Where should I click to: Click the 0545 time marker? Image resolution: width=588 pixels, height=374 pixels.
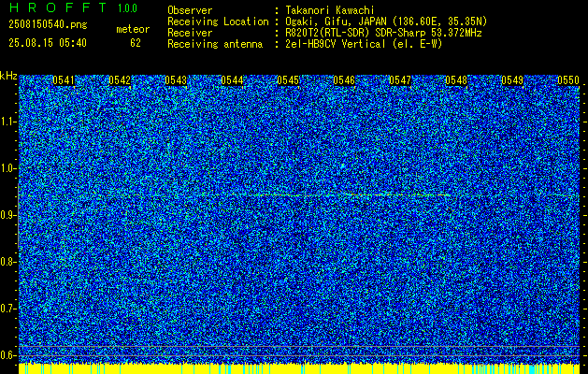pos(288,80)
